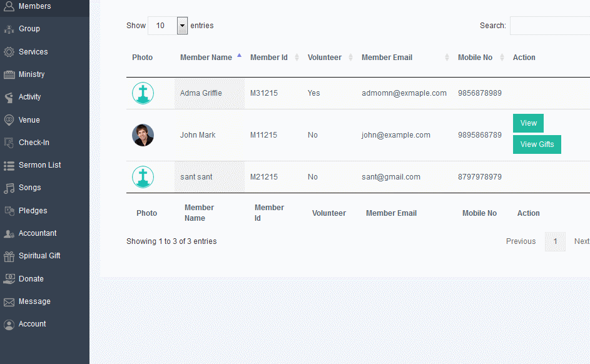The height and width of the screenshot is (364, 590).
Task: Go to the Previous page
Action: click(521, 241)
